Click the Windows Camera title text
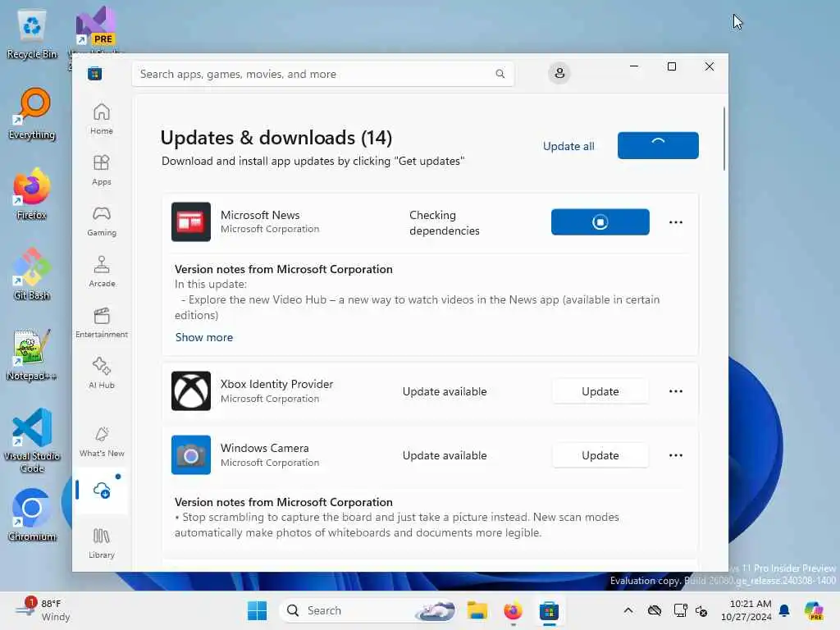 265,448
